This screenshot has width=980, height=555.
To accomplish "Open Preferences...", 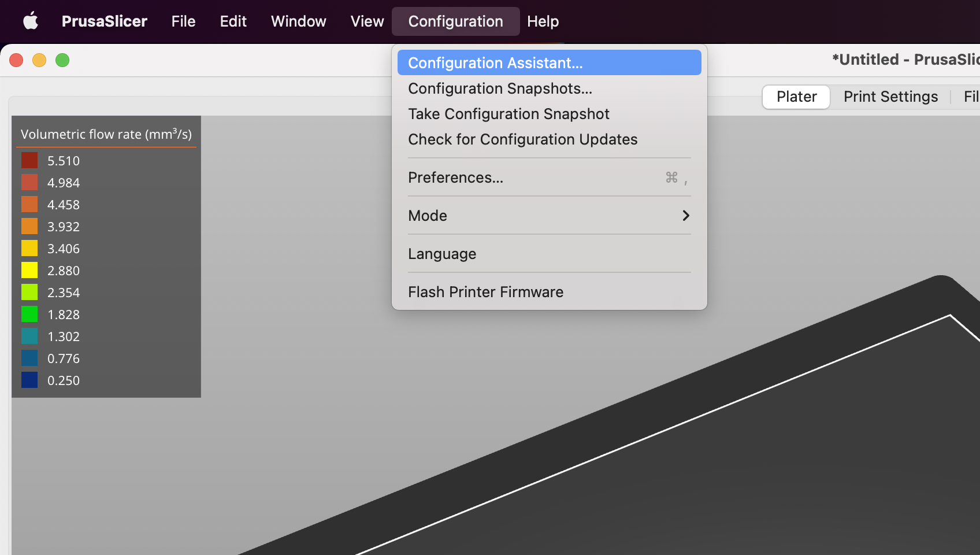I will (549, 177).
